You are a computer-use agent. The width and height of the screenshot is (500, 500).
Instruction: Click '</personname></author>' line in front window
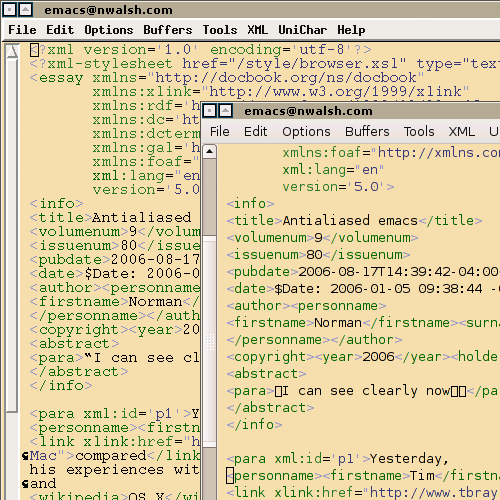click(314, 340)
